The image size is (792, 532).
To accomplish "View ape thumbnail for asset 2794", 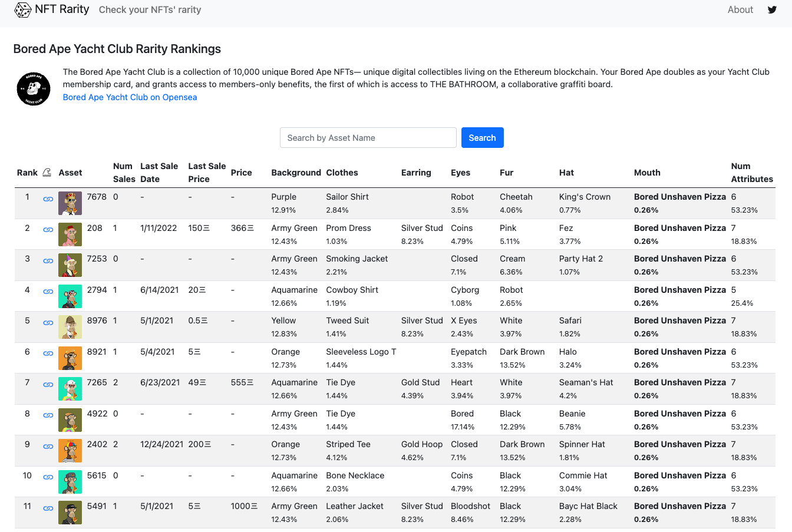I will (70, 296).
